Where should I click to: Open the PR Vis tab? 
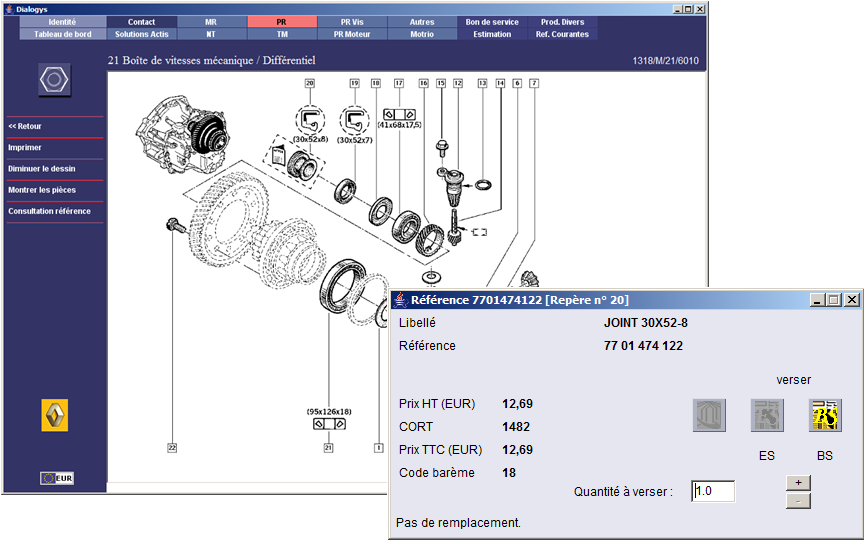352,22
